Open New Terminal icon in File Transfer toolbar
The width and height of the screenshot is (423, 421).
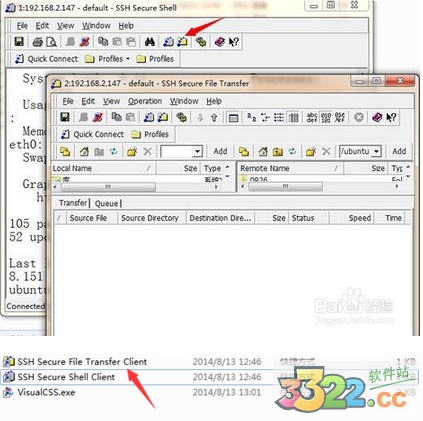[x=149, y=117]
